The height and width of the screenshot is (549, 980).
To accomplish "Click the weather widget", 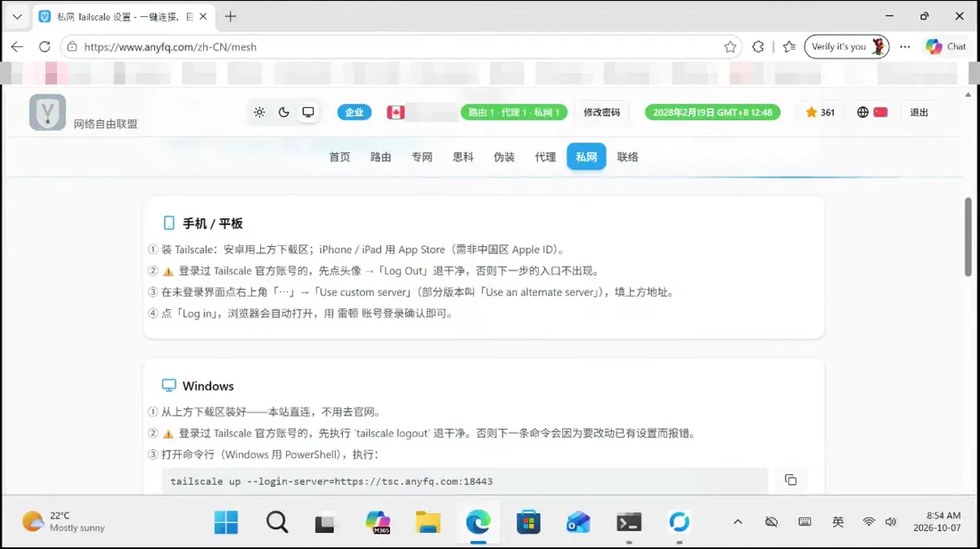I will [64, 521].
